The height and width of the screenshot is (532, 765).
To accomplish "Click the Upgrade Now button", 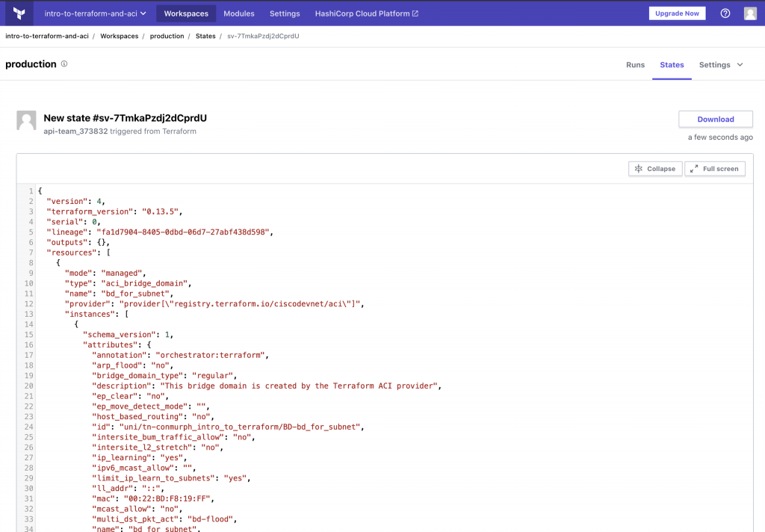I will click(x=677, y=13).
